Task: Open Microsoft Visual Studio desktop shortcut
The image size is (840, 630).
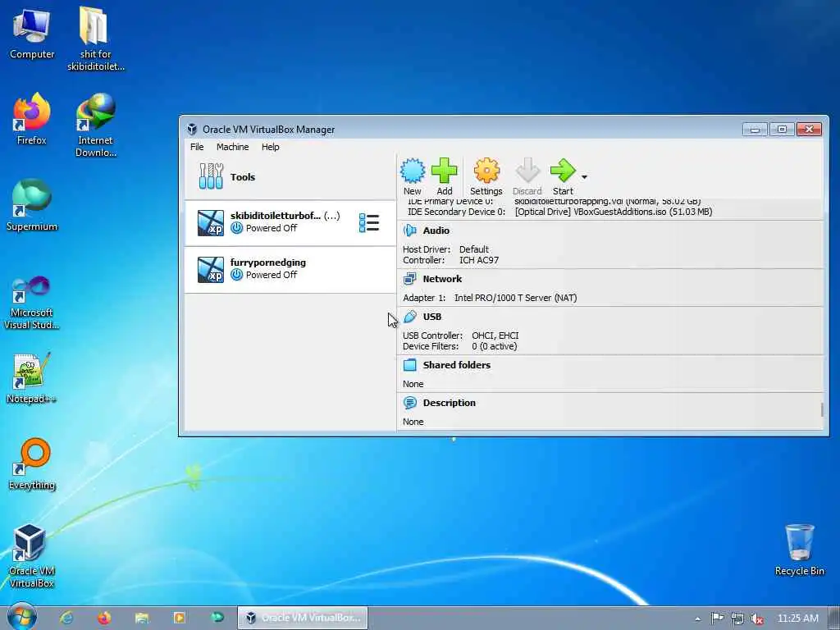Action: (32, 304)
